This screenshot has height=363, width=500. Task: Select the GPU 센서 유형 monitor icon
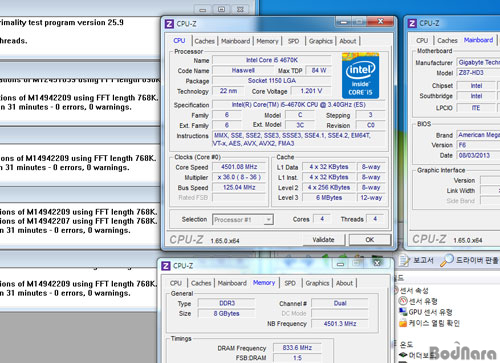click(403, 312)
